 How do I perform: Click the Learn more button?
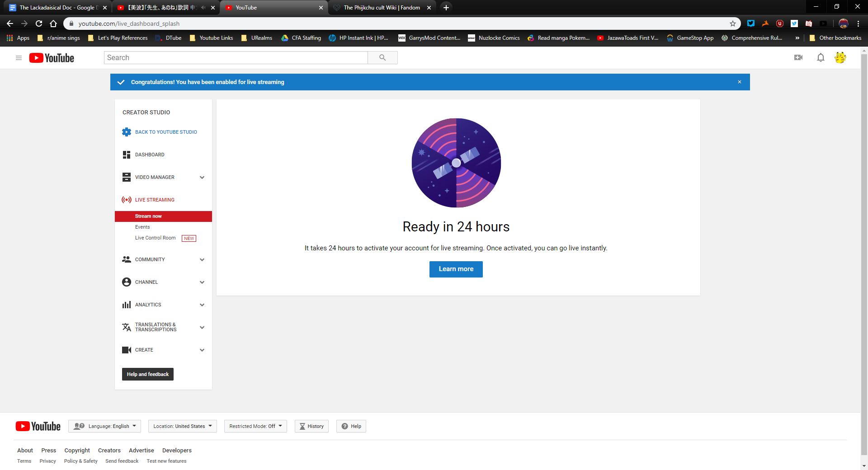tap(456, 269)
